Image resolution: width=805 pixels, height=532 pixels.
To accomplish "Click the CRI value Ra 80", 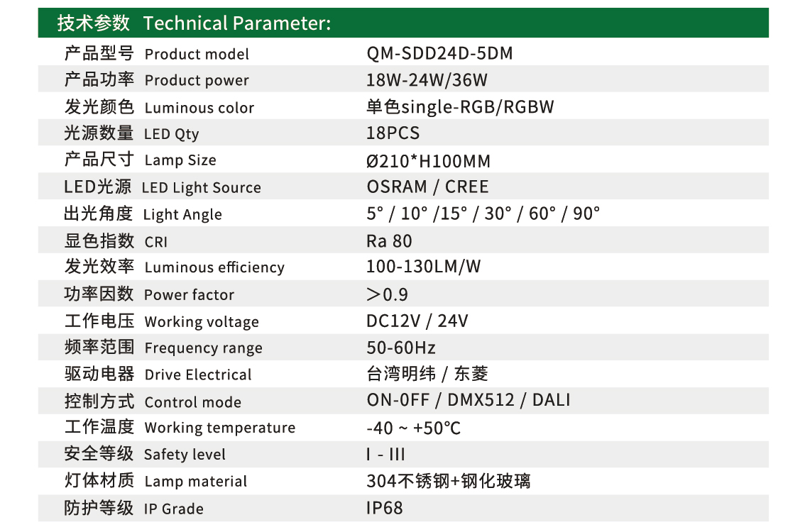I will [389, 241].
